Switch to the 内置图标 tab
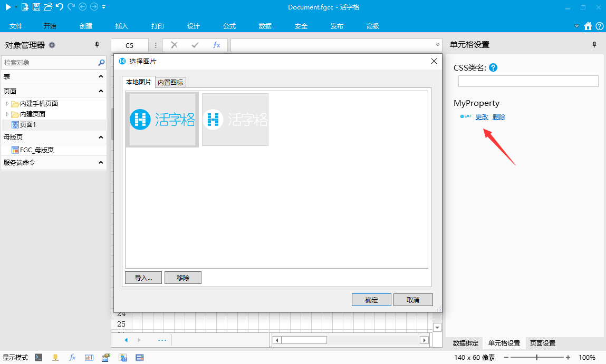This screenshot has height=364, width=606. [170, 82]
